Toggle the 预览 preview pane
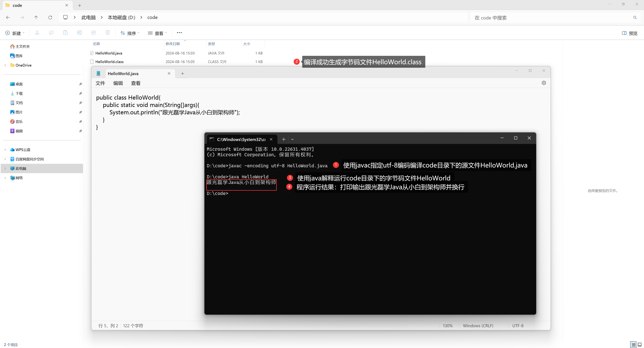The width and height of the screenshot is (644, 348). tap(630, 33)
